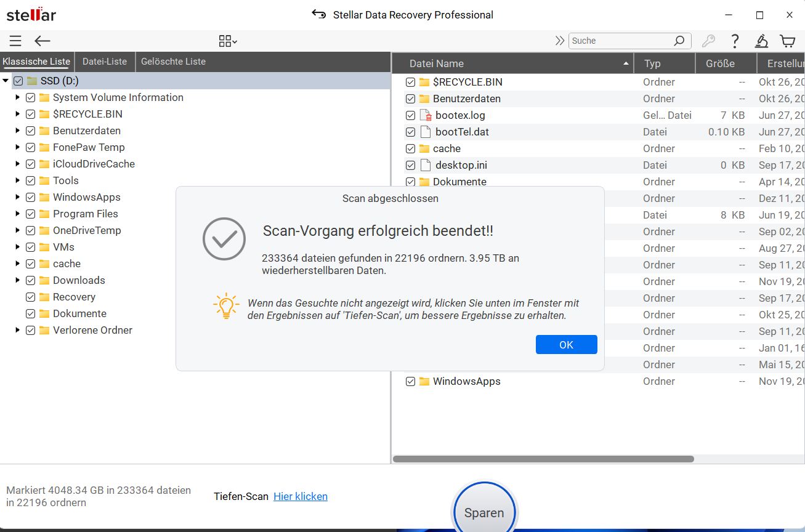Image resolution: width=805 pixels, height=532 pixels.
Task: Sort by Typ column header
Action: (665, 63)
